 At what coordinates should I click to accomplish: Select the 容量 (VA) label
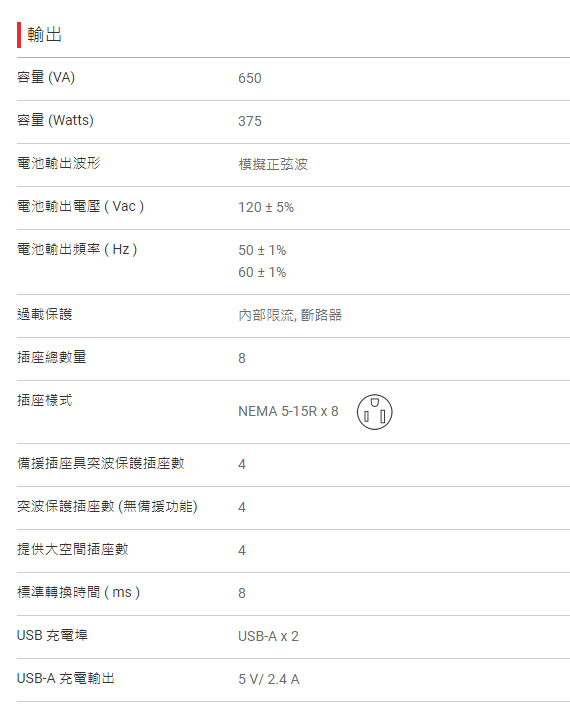pyautogui.click(x=46, y=77)
